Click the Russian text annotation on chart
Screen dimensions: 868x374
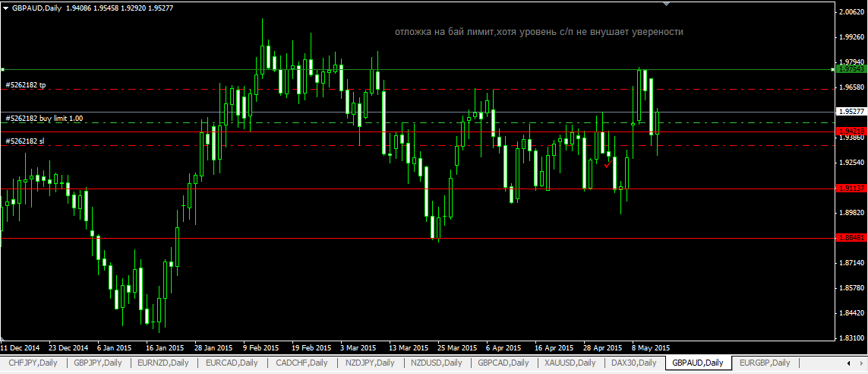tap(539, 32)
